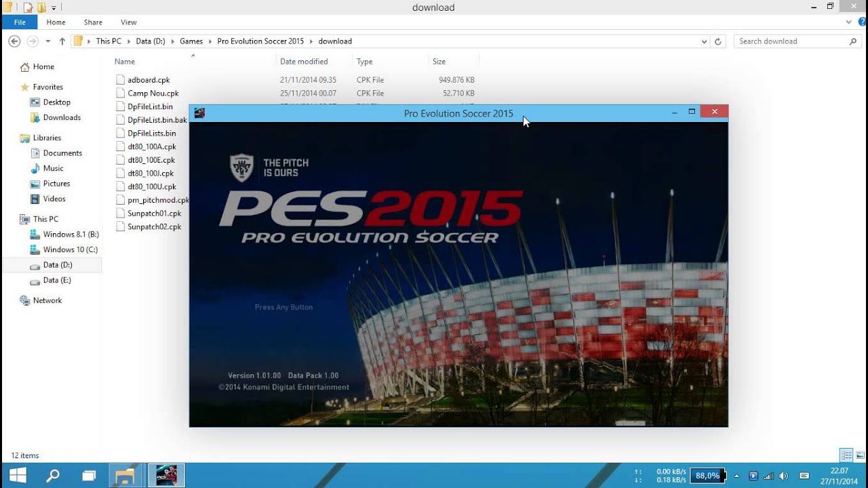
Task: Collapse the Favorites group
Action: tap(47, 87)
